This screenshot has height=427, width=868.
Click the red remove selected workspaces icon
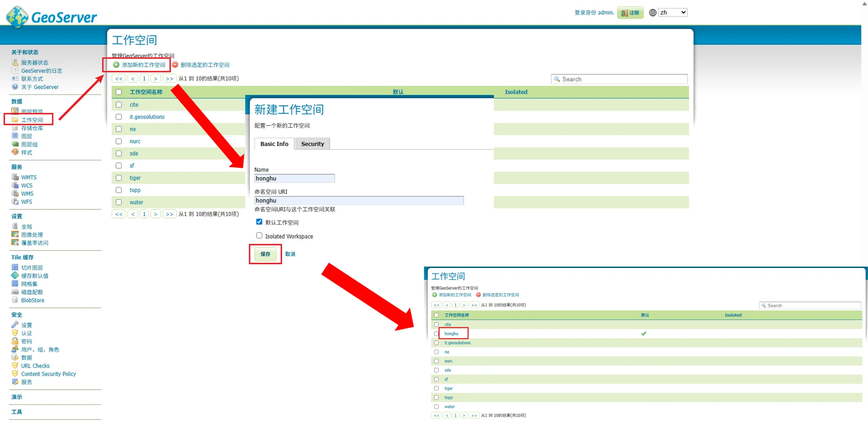tap(175, 65)
